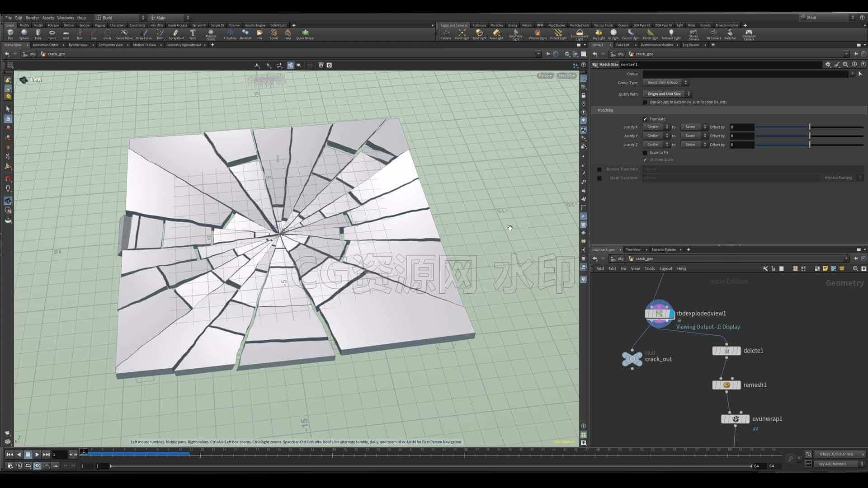Image resolution: width=868 pixels, height=488 pixels.
Task: Select the crack_out Null node
Action: (x=632, y=359)
